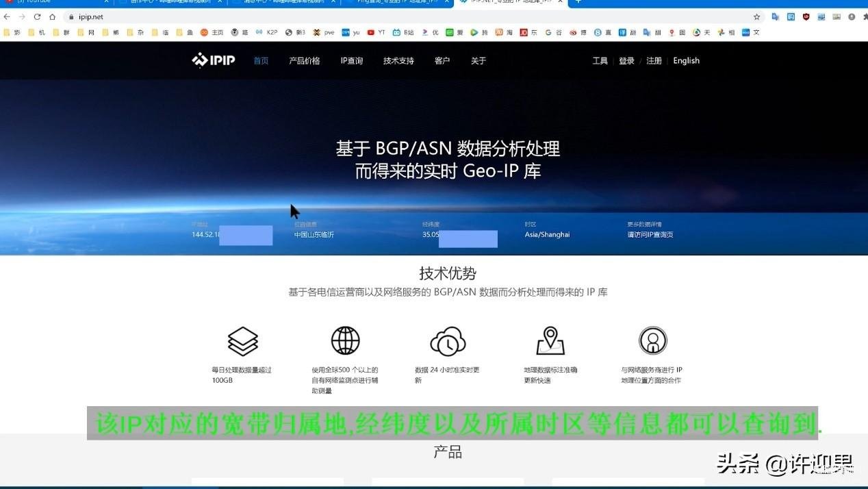The image size is (868, 489).
Task: Open the 腾 Tencent video bookmark
Action: click(x=479, y=32)
